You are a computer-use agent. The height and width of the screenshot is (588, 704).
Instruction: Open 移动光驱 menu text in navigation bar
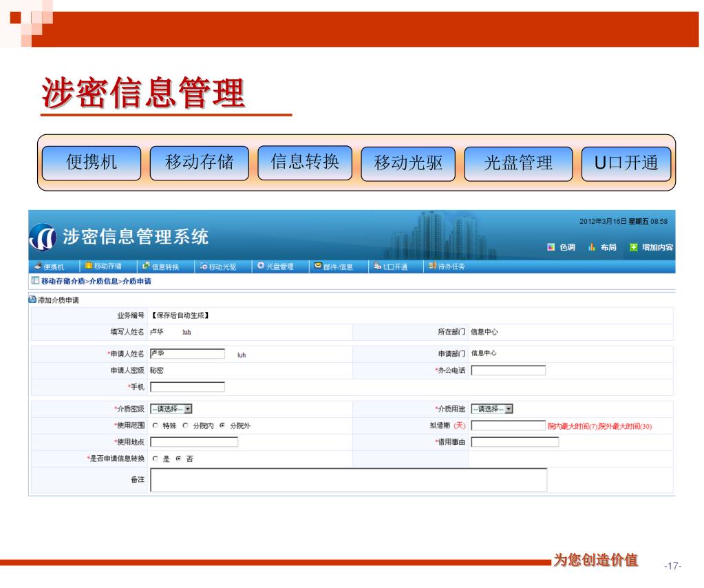tap(223, 267)
